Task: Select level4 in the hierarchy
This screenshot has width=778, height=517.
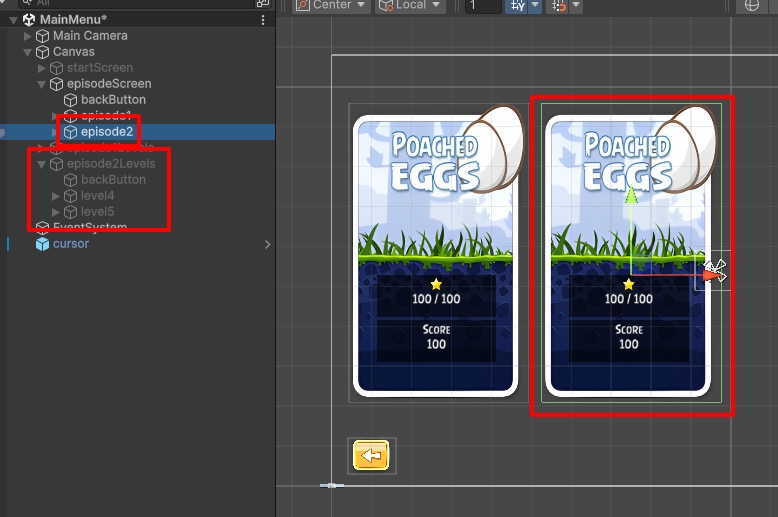Action: tap(97, 195)
